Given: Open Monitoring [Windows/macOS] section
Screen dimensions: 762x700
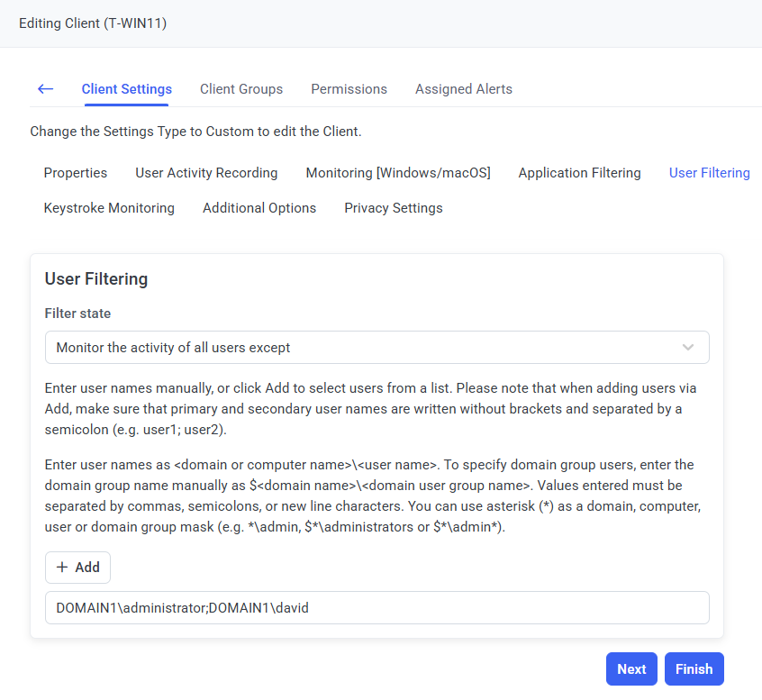Looking at the screenshot, I should click(398, 173).
